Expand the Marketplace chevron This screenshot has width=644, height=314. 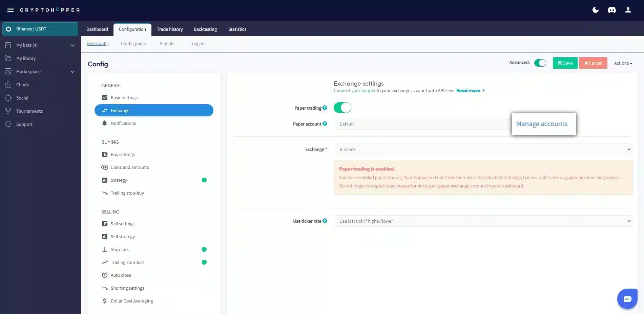click(x=72, y=72)
